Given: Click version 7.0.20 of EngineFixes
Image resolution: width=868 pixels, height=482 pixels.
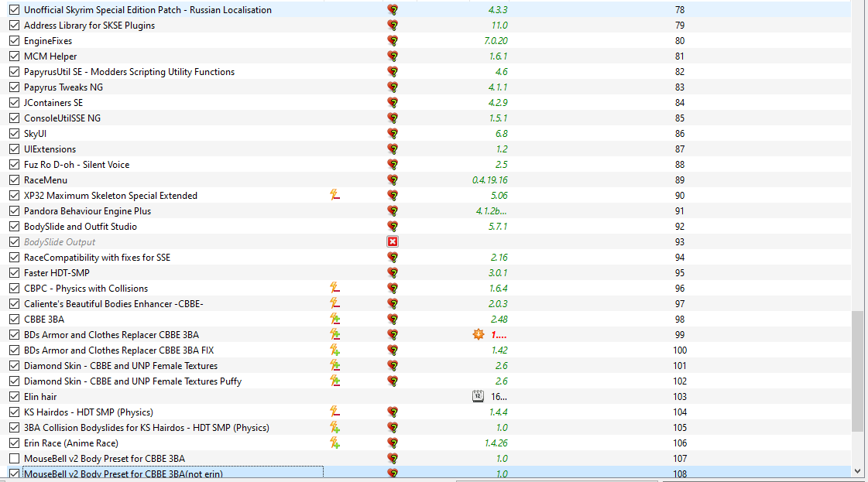Looking at the screenshot, I should 496,40.
